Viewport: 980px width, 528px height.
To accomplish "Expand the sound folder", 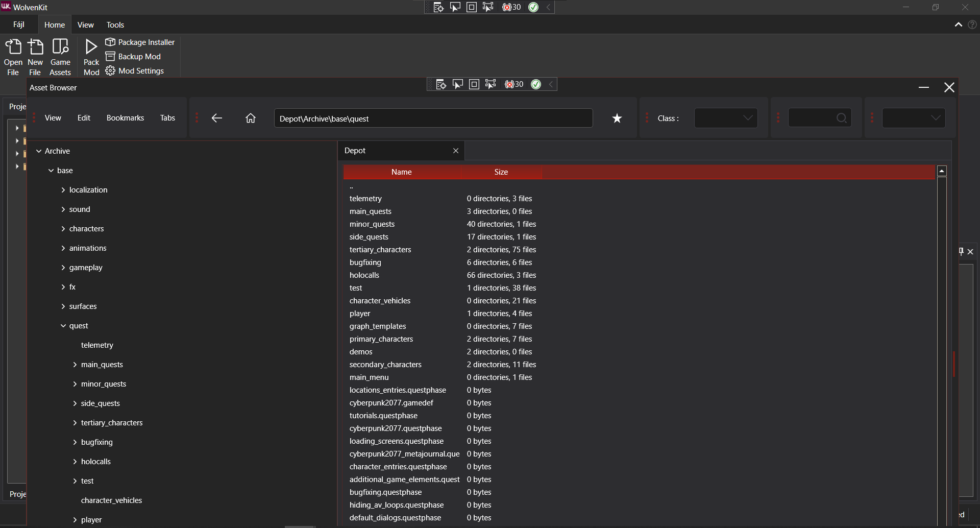I will [63, 209].
